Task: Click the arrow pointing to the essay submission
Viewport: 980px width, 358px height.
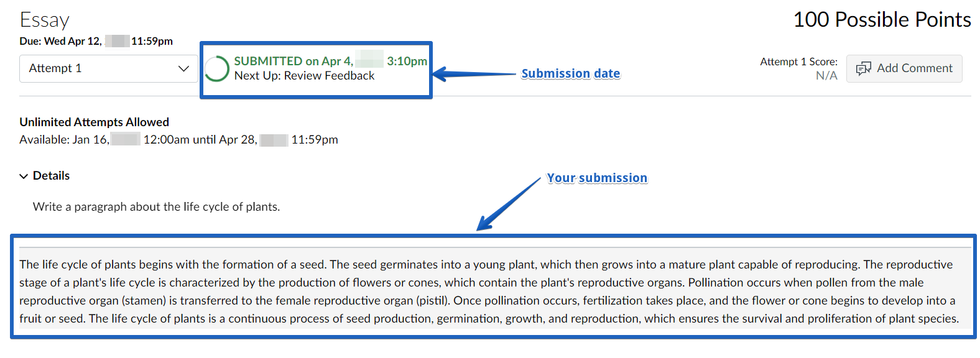Action: tap(508, 204)
